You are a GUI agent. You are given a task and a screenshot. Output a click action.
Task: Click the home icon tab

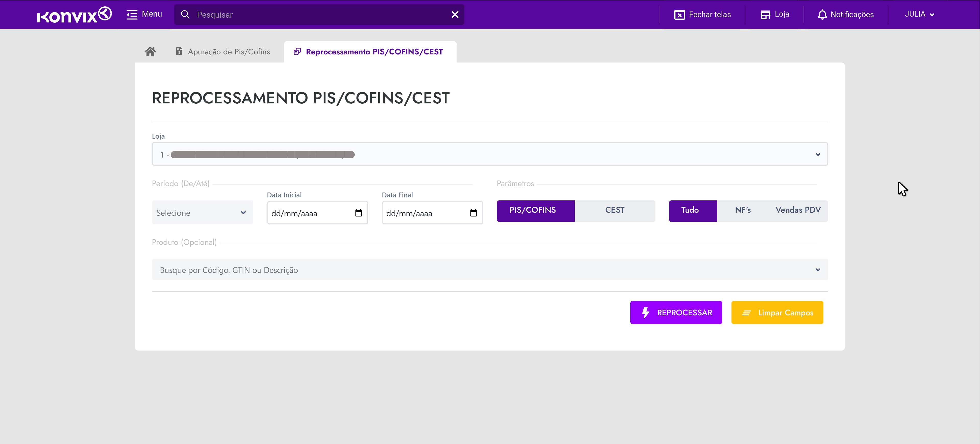pyautogui.click(x=150, y=51)
